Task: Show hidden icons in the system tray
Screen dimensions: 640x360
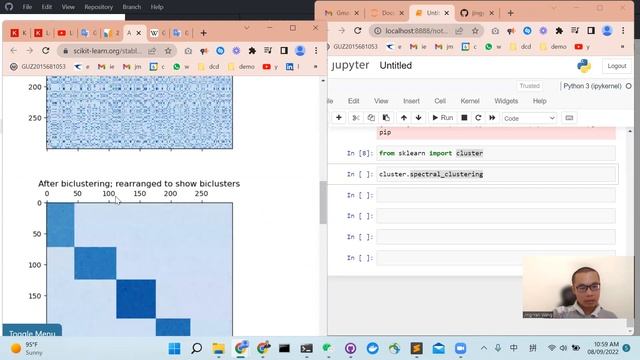Action: tap(484, 348)
